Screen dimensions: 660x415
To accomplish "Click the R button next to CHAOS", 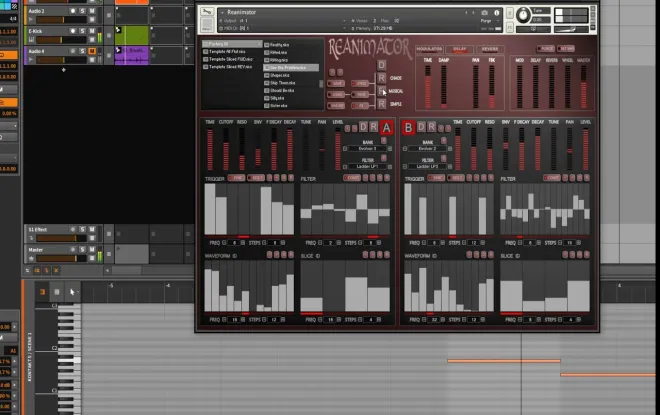I will pyautogui.click(x=381, y=78).
